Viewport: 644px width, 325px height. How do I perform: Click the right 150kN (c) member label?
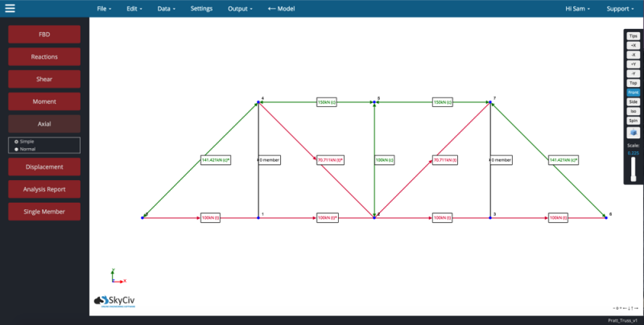point(442,102)
